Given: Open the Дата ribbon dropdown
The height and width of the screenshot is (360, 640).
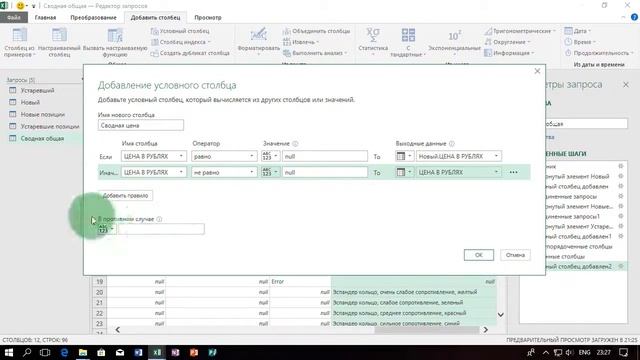Looking at the screenshot, I should pos(578,31).
